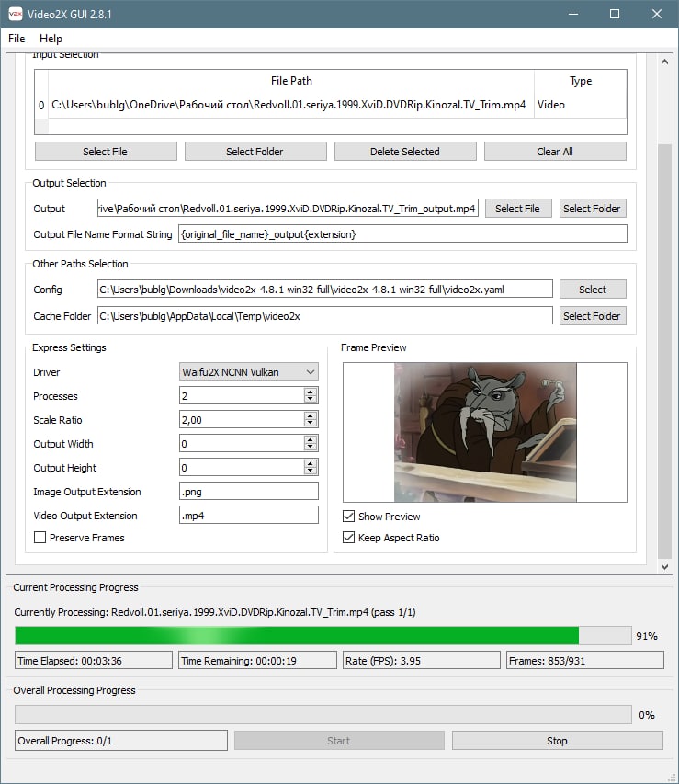Viewport: 679px width, 784px height.
Task: Click the Output path input field
Action: pyautogui.click(x=288, y=209)
